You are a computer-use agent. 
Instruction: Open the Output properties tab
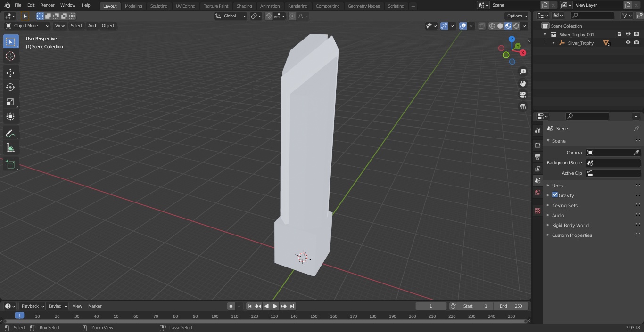(x=537, y=157)
